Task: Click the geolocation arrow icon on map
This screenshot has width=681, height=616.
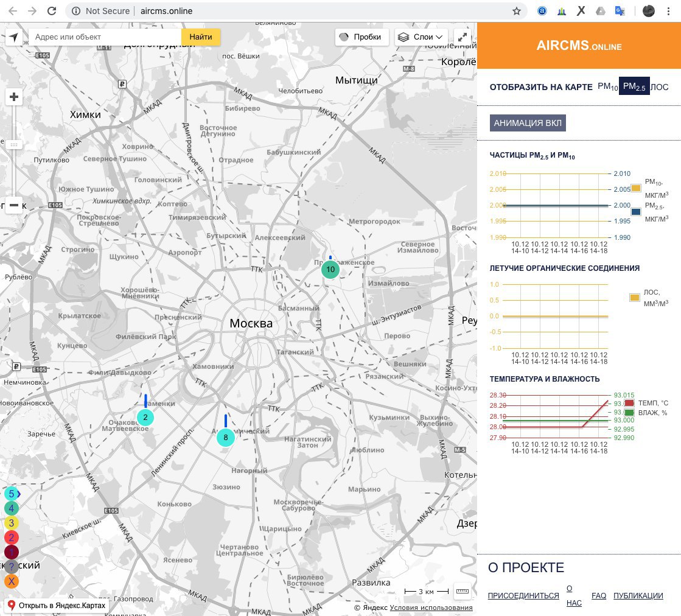Action: pyautogui.click(x=14, y=37)
